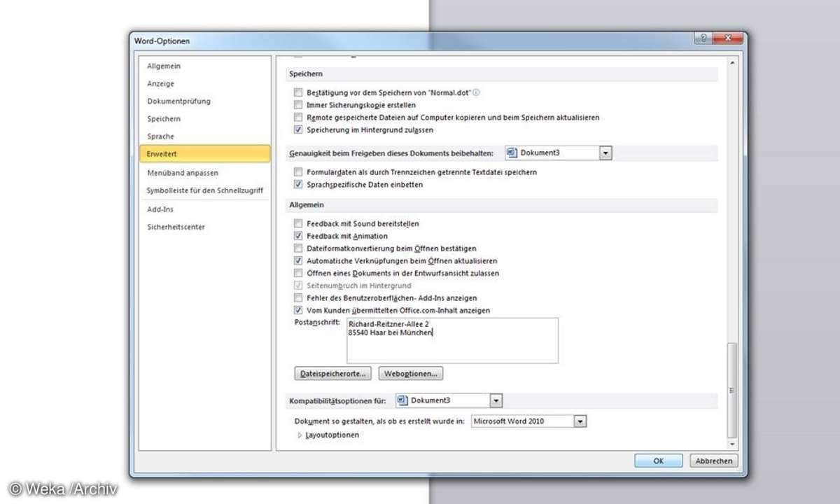Image resolution: width=840 pixels, height=504 pixels.
Task: Open Speichern category in sidebar
Action: tap(204, 119)
